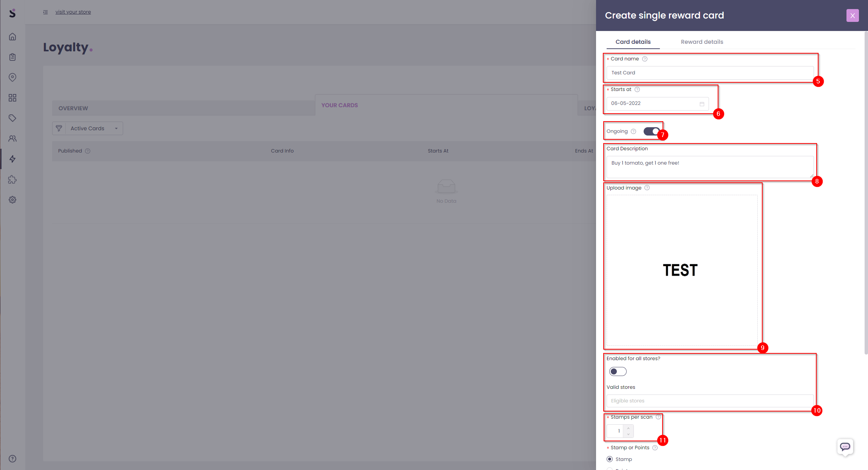Open the tag discounts sidebar icon
The width and height of the screenshot is (868, 470).
click(x=12, y=118)
